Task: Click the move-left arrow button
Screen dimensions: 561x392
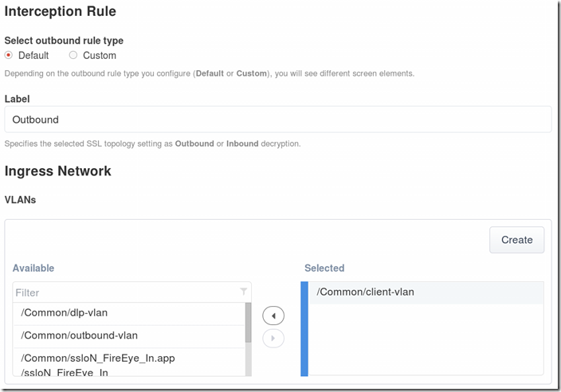Action: point(273,316)
